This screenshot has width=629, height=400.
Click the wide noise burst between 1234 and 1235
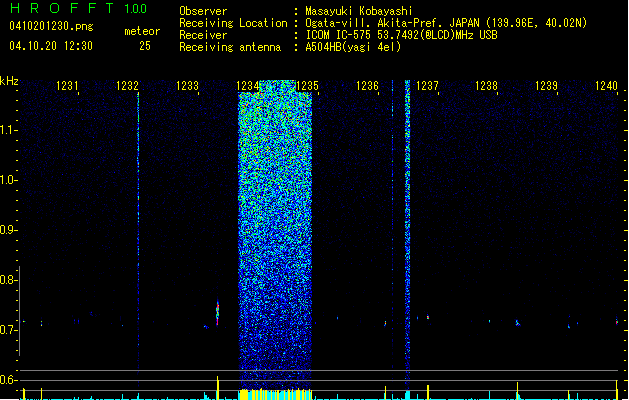(275, 235)
